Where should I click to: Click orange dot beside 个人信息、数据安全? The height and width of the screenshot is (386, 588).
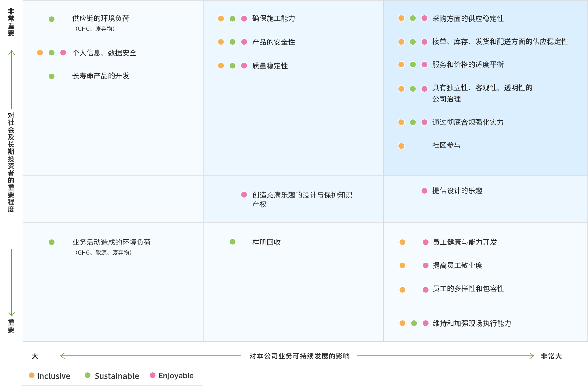[x=40, y=53]
